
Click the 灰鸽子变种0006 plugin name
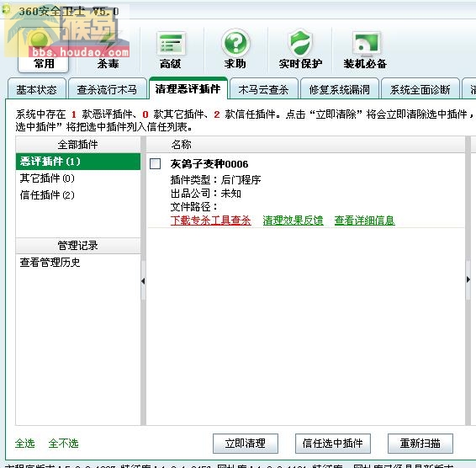(209, 164)
